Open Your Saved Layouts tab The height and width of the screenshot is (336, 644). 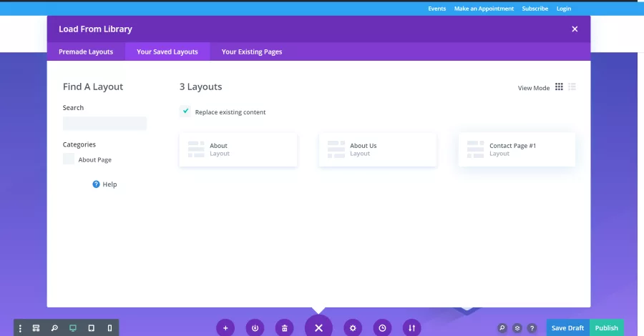point(167,51)
